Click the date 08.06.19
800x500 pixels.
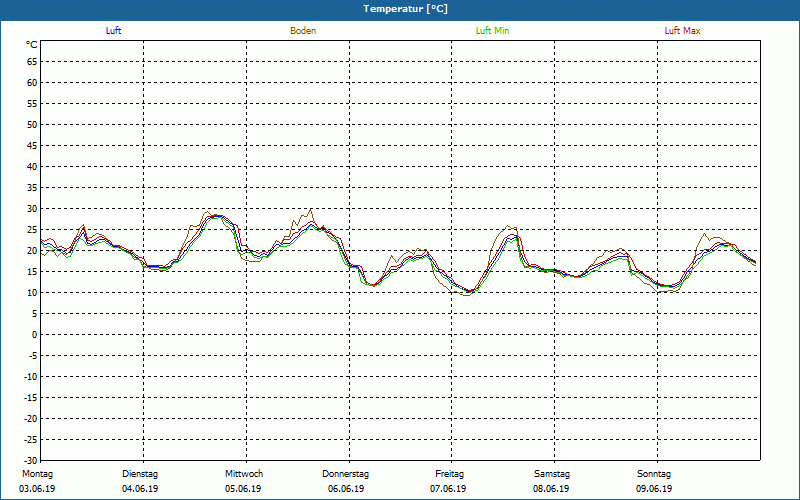point(551,489)
